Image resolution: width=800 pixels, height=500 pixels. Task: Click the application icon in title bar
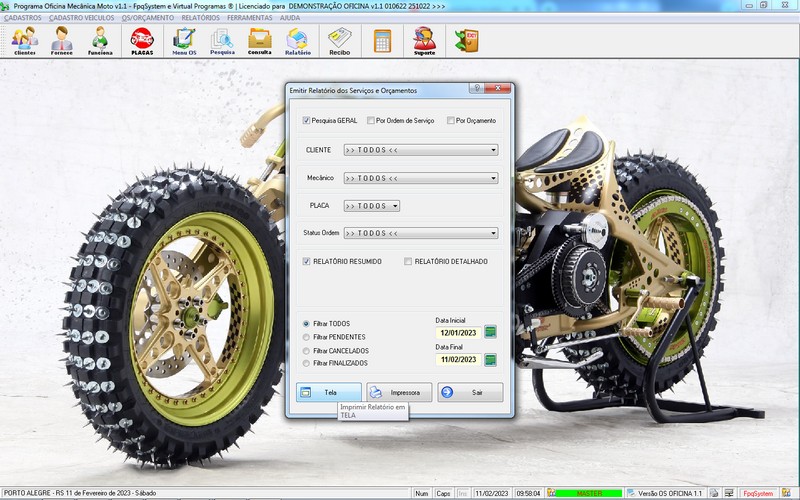tap(5, 6)
